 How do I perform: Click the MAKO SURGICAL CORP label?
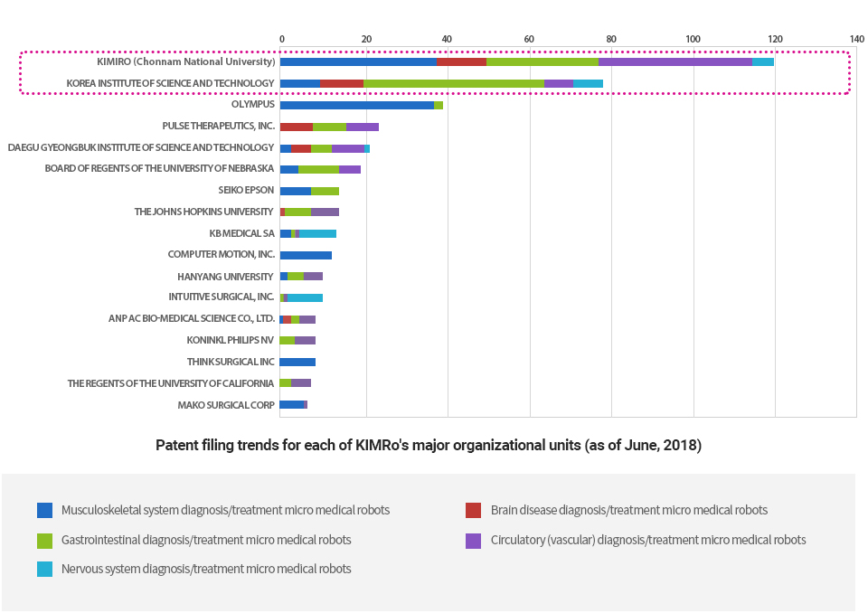(226, 405)
